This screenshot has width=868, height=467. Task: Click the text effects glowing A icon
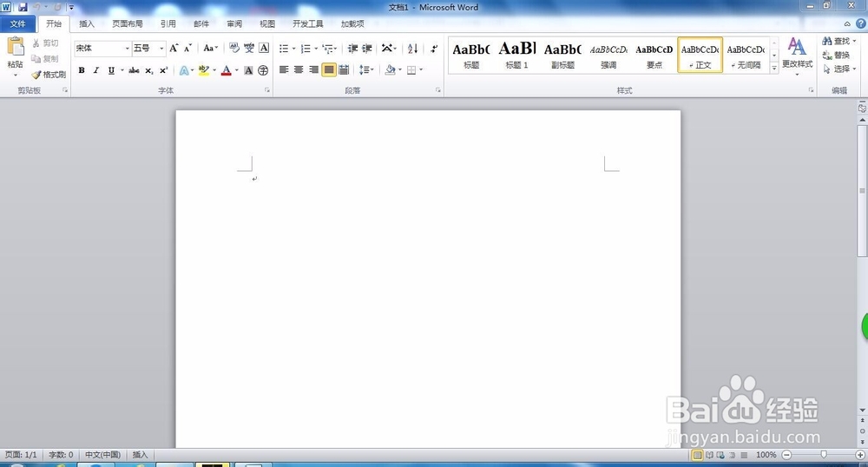[x=184, y=70]
